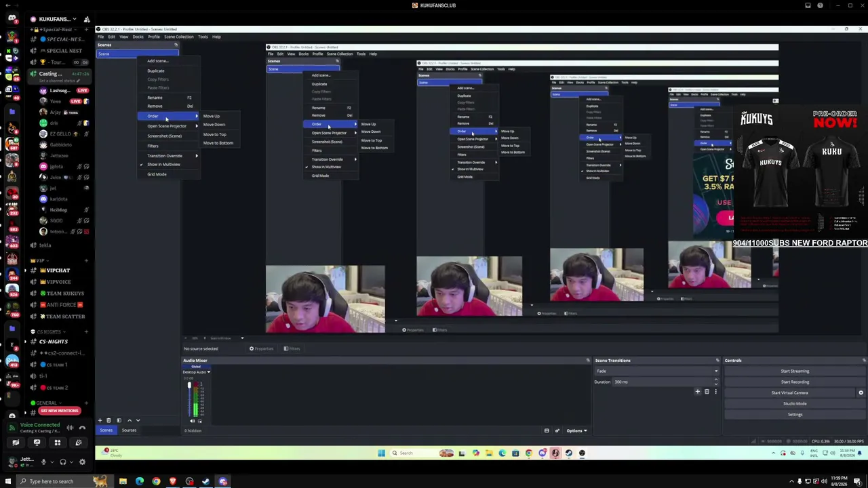Deafen with the headphones toggle
The height and width of the screenshot is (488, 868).
pos(62,462)
